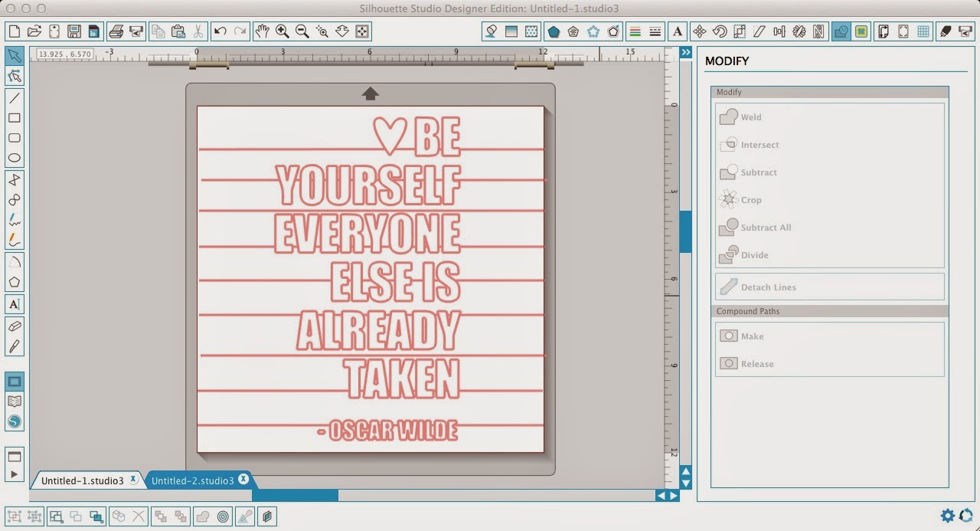Open the Rotate window icon
The width and height of the screenshot is (980, 531).
(x=720, y=31)
